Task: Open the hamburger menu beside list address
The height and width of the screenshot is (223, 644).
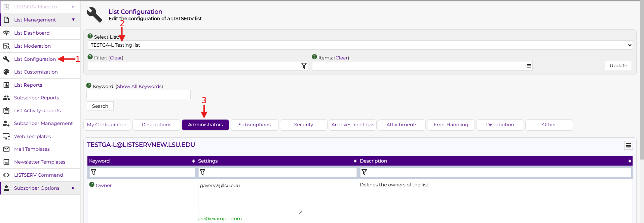Action: (628, 145)
